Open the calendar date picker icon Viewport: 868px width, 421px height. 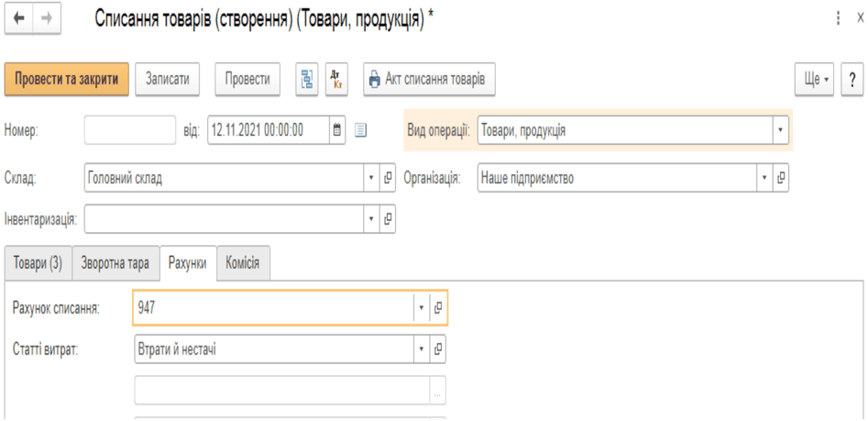click(x=337, y=131)
